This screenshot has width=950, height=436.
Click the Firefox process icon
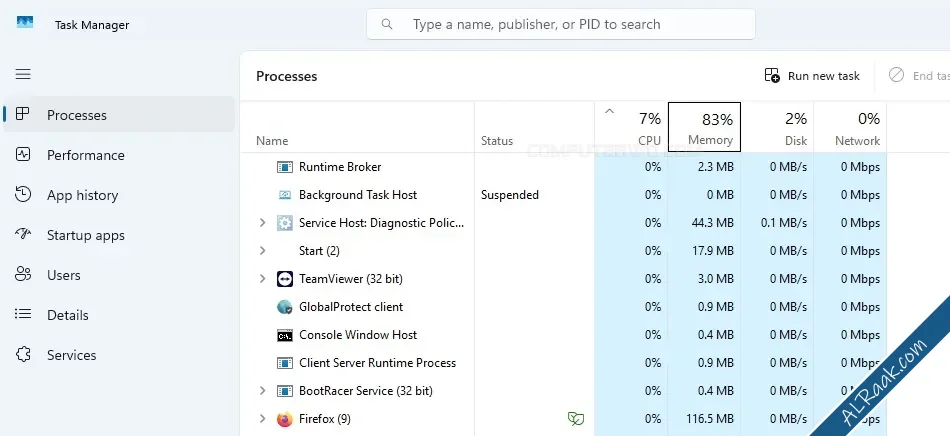285,418
